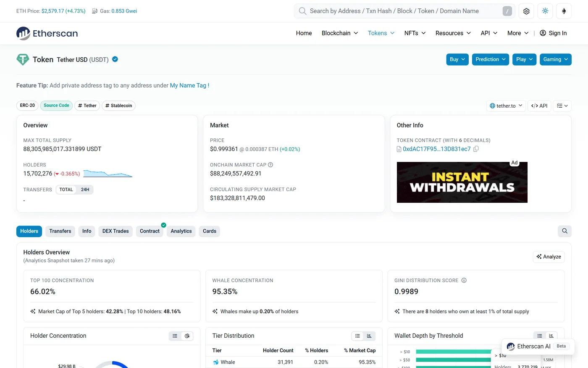
Task: Toggle the light theme sun button
Action: (x=545, y=11)
